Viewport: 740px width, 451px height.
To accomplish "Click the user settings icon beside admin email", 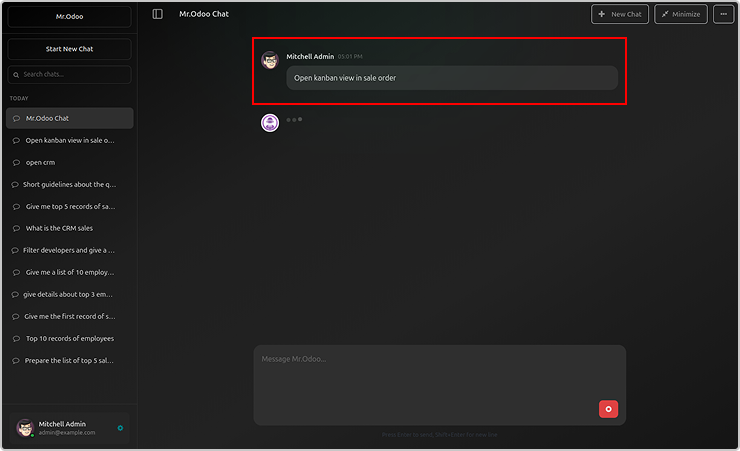I will coord(120,428).
